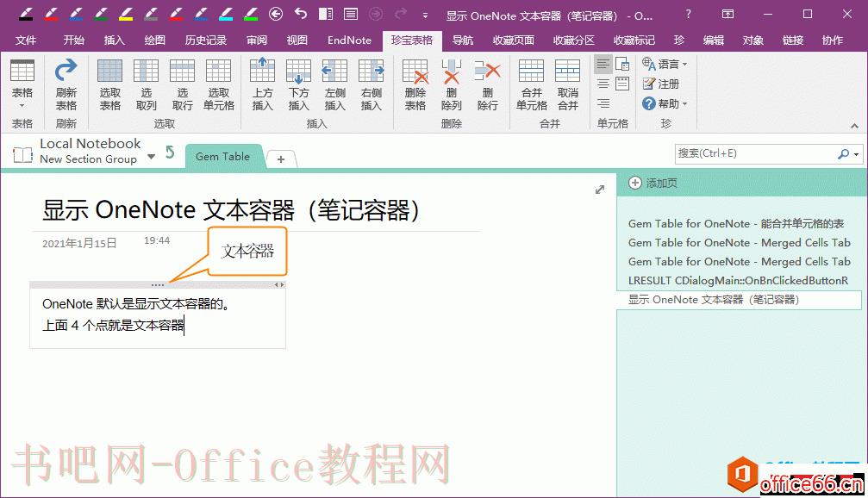Open page 'Gem Table for OneNote - 能合并单元格的表'
Viewport: 868px width, 498px height.
[x=736, y=223]
